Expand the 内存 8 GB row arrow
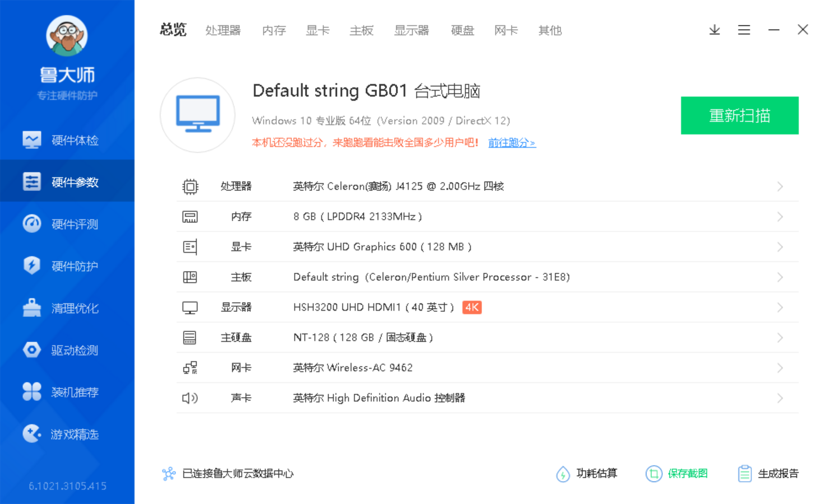Image resolution: width=824 pixels, height=504 pixels. tap(780, 217)
